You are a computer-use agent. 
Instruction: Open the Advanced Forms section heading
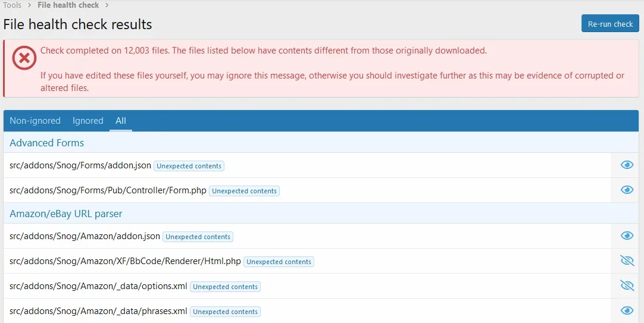47,143
